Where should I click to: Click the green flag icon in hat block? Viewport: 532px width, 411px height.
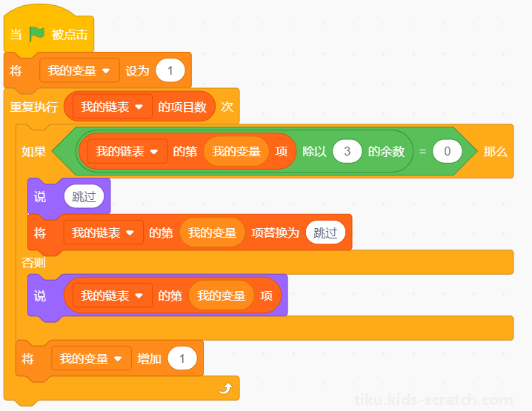pyautogui.click(x=36, y=34)
